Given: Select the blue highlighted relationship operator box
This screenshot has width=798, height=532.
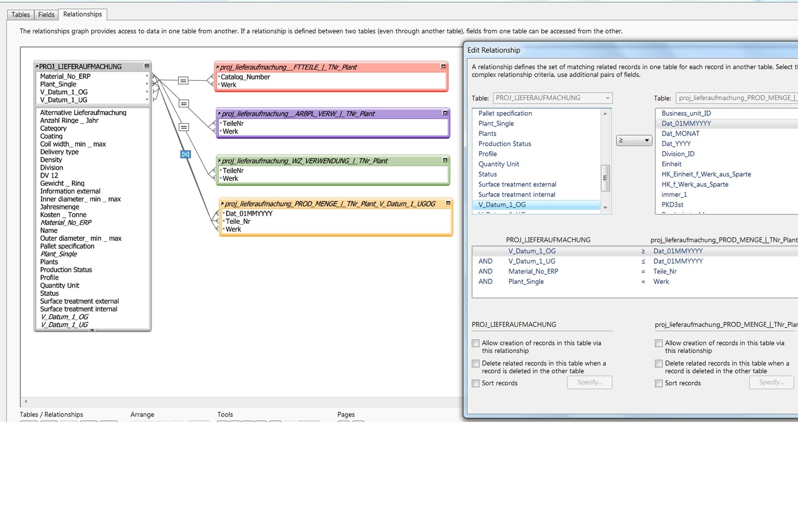Looking at the screenshot, I should pos(186,154).
